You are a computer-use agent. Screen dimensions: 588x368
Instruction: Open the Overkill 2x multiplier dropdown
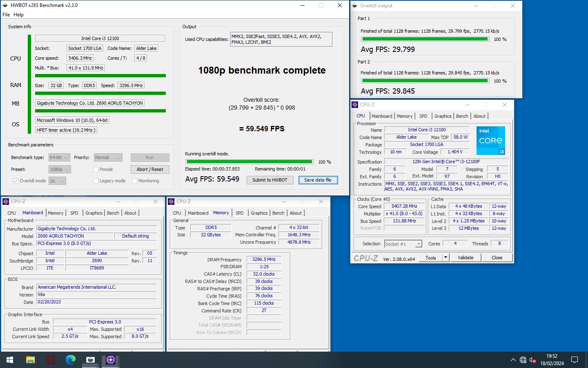pos(57,181)
